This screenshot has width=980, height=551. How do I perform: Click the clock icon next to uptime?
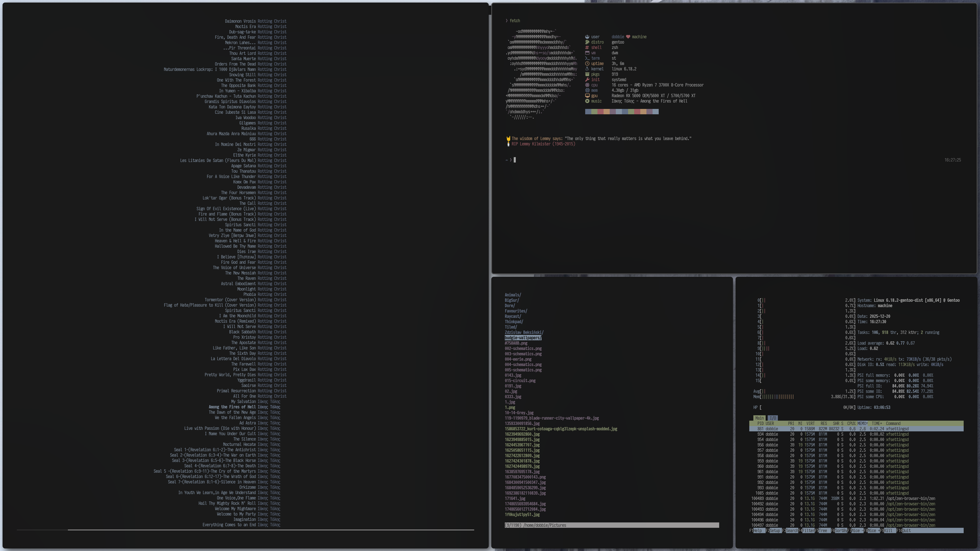(587, 64)
